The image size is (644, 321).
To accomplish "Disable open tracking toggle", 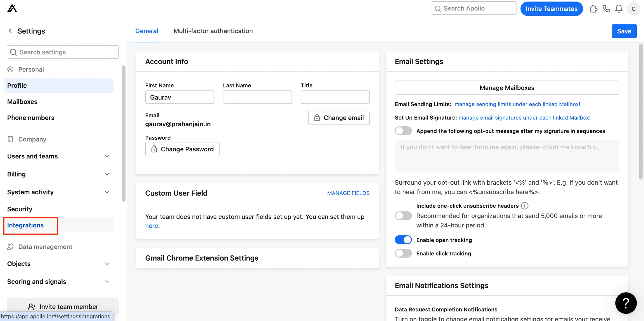I will (x=403, y=240).
